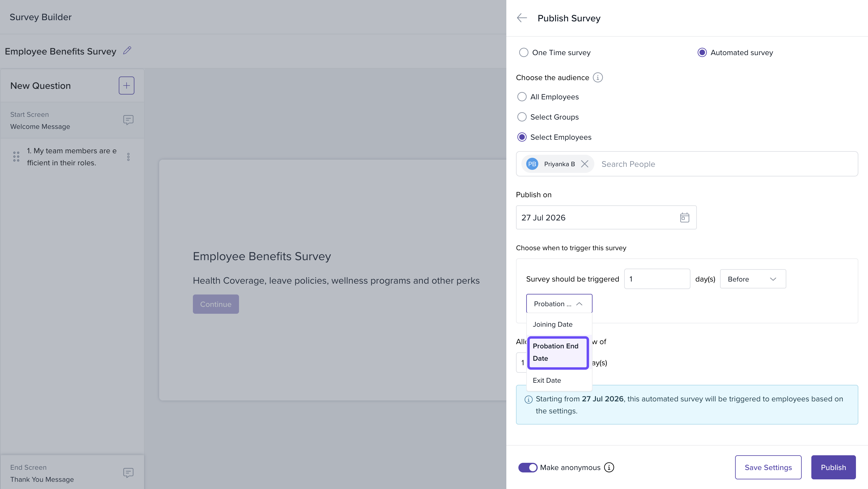Image resolution: width=868 pixels, height=489 pixels.
Task: Pick Exit Date from dropdown list
Action: pyautogui.click(x=559, y=380)
